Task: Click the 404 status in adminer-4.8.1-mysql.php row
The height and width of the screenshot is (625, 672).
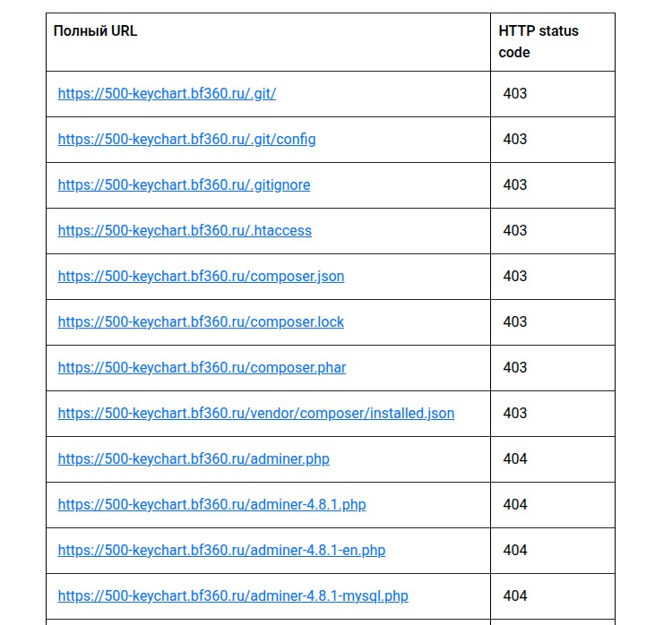Action: [514, 595]
